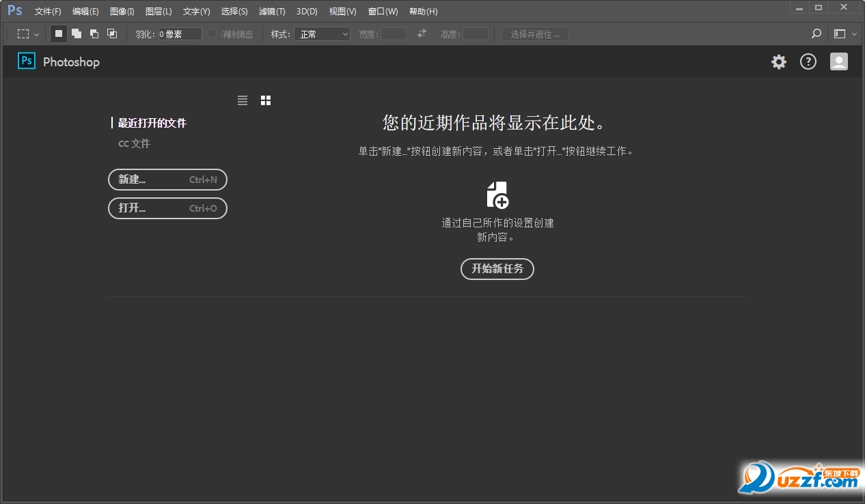The height and width of the screenshot is (504, 865).
Task: Click the 选择并遮住 button
Action: click(x=535, y=33)
